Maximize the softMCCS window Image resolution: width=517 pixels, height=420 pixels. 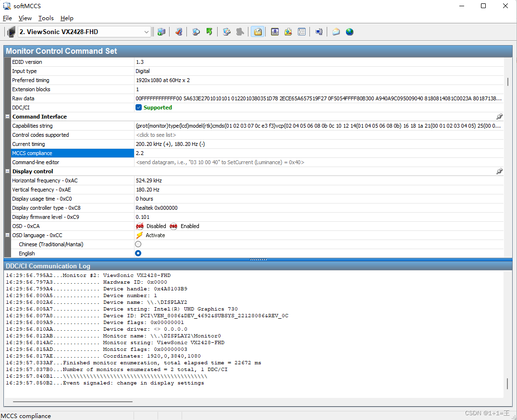(x=483, y=6)
